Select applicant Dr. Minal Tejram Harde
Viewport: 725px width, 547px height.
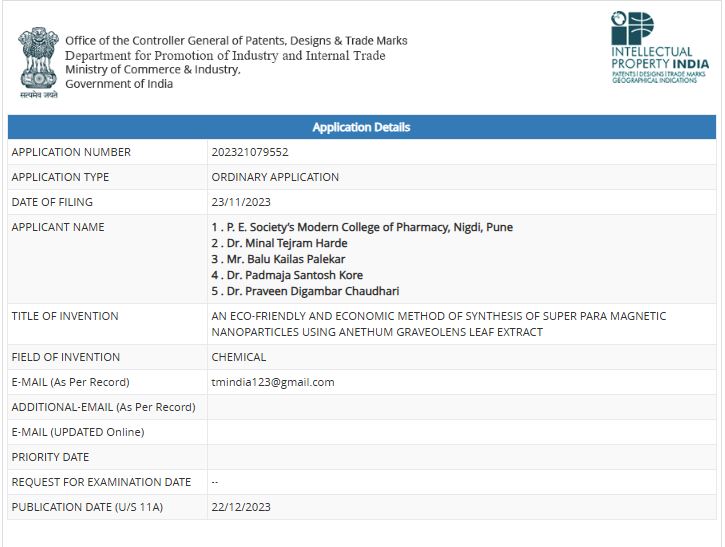pyautogui.click(x=279, y=243)
